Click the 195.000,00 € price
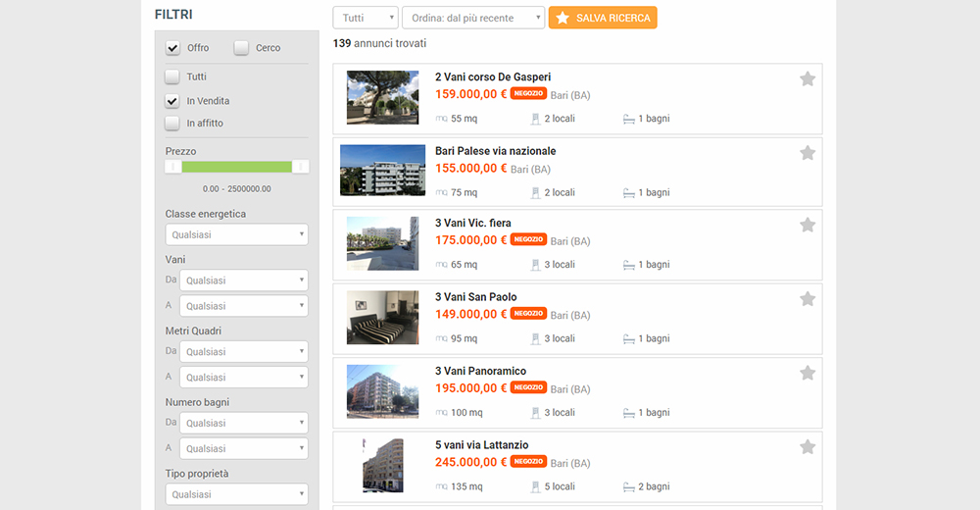The width and height of the screenshot is (980, 510). point(470,388)
